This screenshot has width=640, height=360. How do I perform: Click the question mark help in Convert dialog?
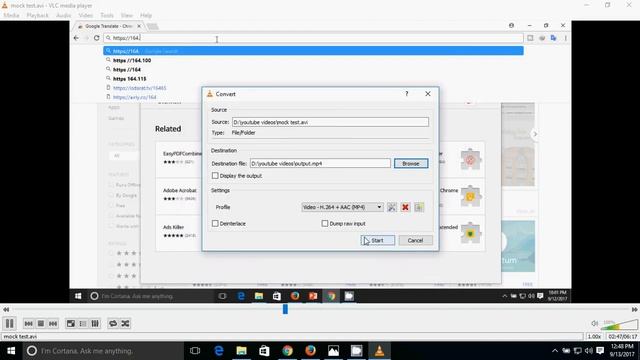click(407, 94)
